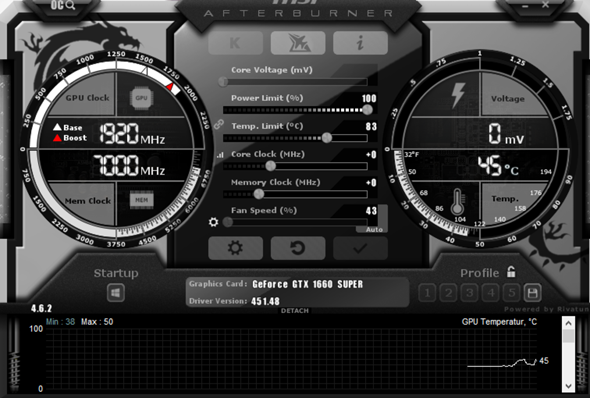Click the Kombustor K button
This screenshot has height=398, width=590.
coord(236,43)
